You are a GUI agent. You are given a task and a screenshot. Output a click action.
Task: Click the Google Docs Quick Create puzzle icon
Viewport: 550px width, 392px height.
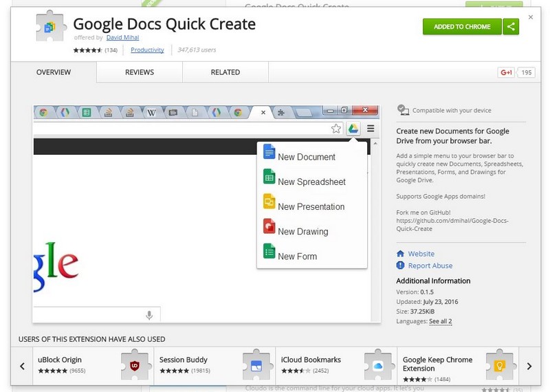51,26
